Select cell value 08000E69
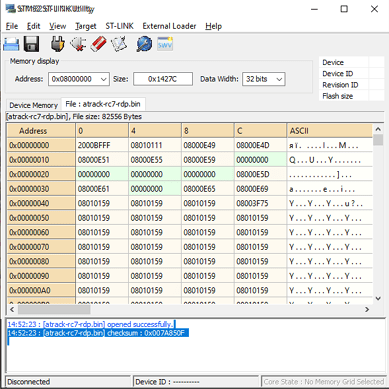Viewport: 389px width, 389px height. point(261,189)
